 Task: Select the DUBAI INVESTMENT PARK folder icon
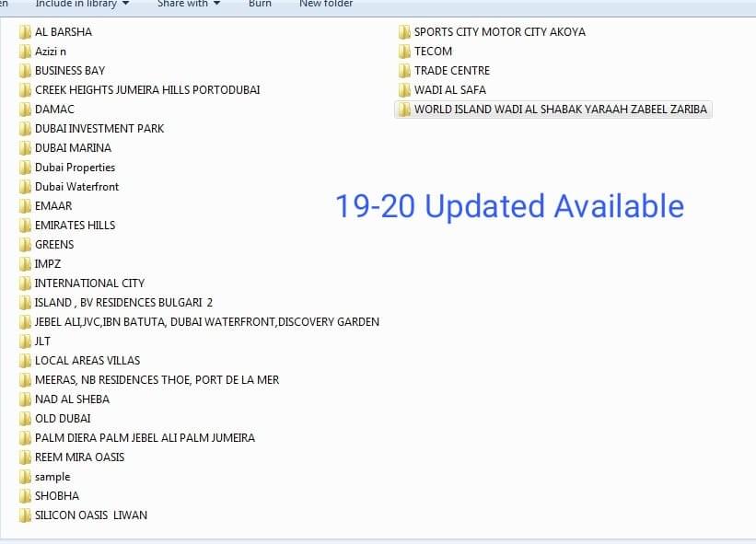[x=25, y=129]
